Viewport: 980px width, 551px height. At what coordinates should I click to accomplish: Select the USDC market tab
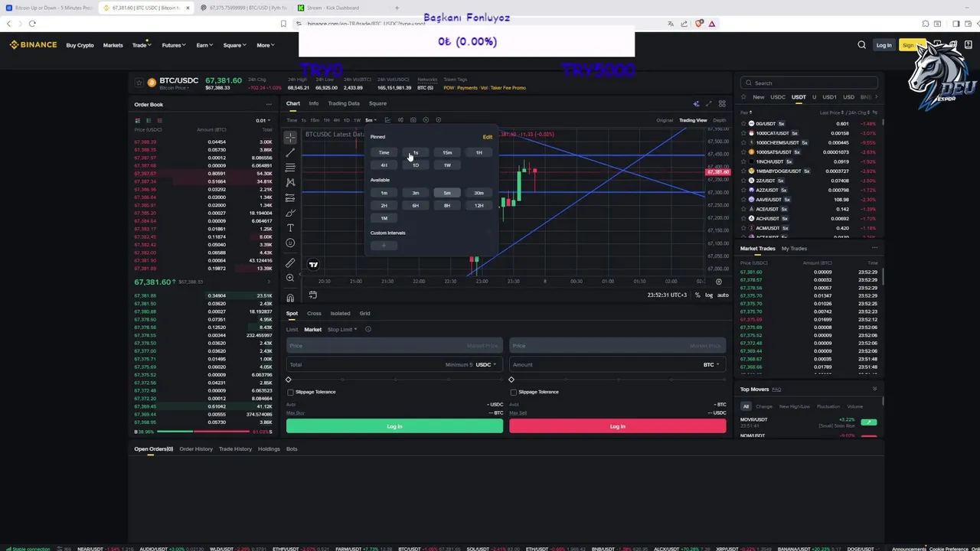click(x=778, y=97)
